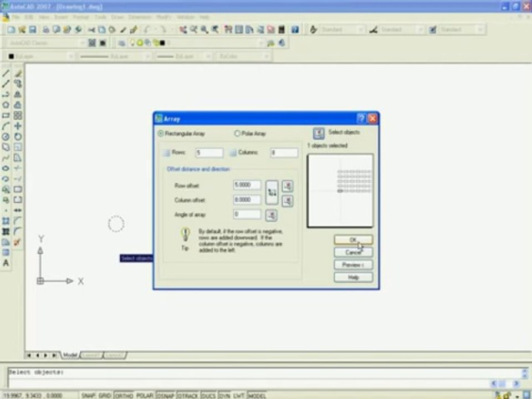Toggle POLAR tracking in status bar

tap(145, 396)
